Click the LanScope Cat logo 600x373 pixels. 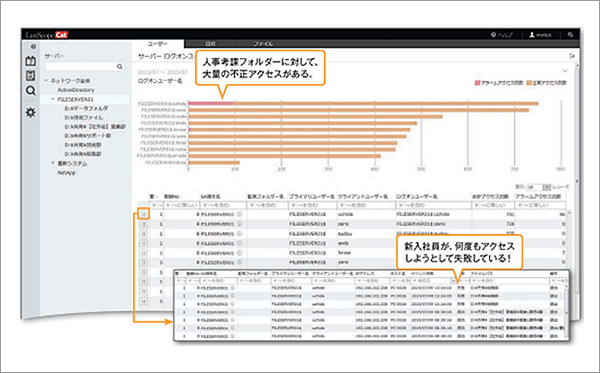(x=47, y=35)
